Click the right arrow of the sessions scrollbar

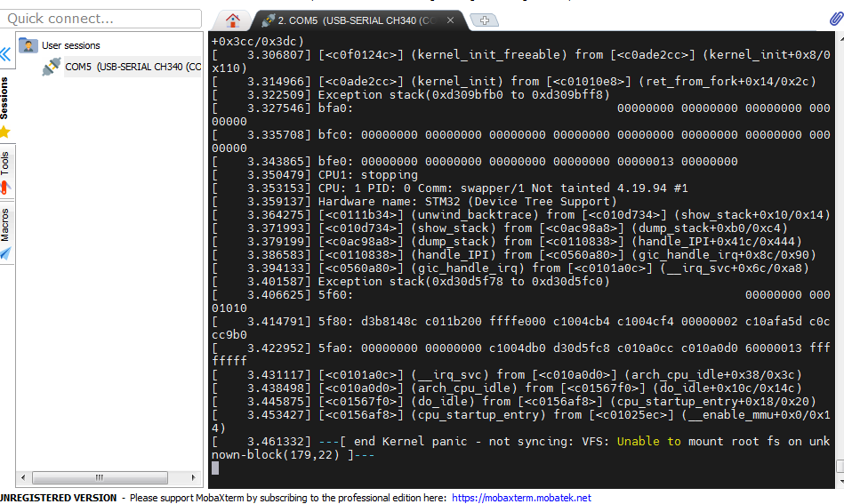193,477
